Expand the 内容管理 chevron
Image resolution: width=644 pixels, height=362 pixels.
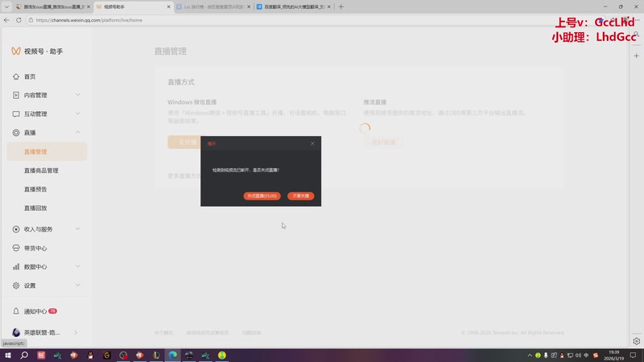coord(77,95)
